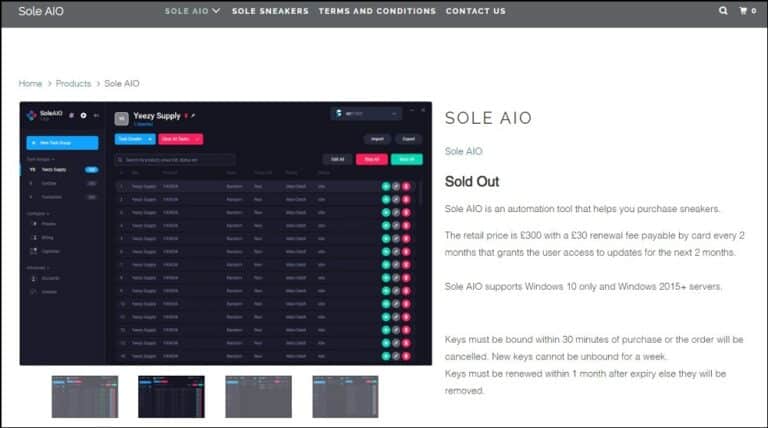Go to Terms and Conditions page
This screenshot has width=768, height=428.
(x=377, y=11)
